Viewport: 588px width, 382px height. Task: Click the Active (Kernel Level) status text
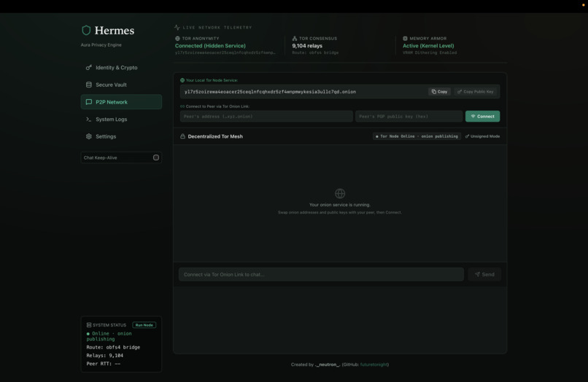[x=428, y=46]
